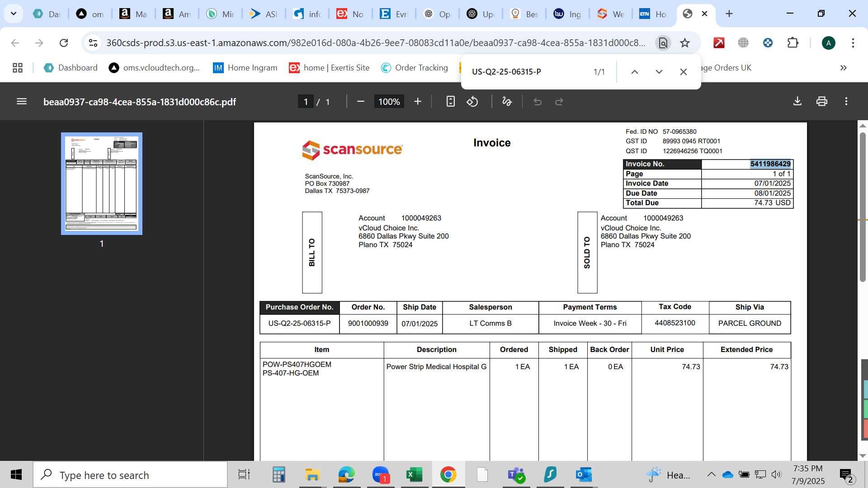
Task: Open the Order Tracking bookmark
Action: tap(414, 68)
